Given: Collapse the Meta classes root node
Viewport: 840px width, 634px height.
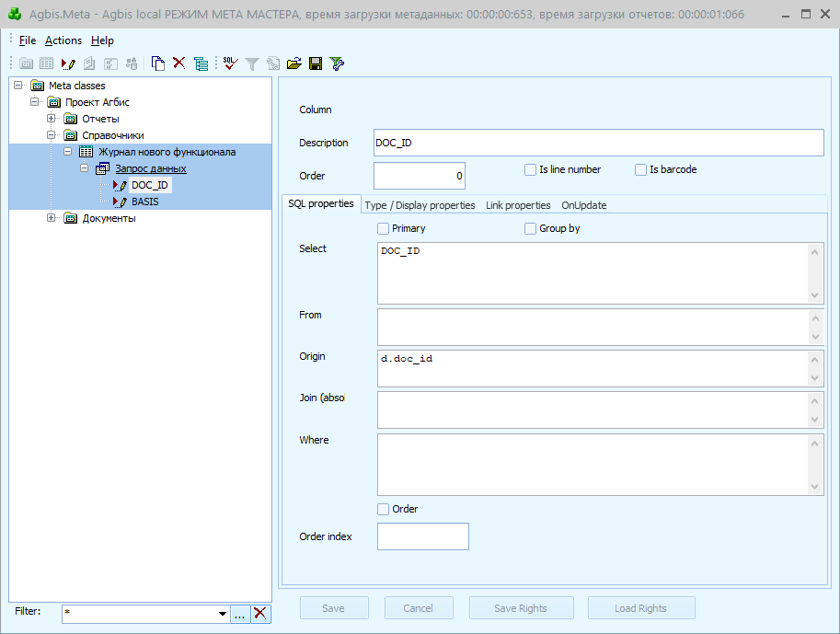Looking at the screenshot, I should coord(18,86).
